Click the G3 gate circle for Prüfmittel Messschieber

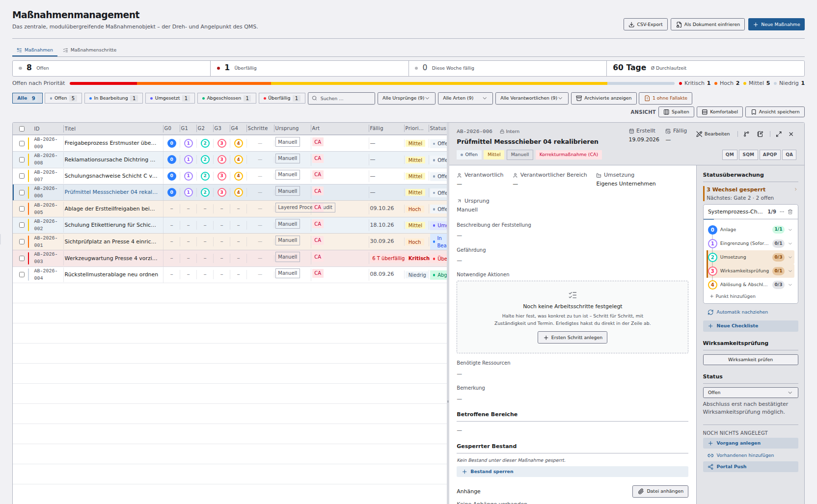[222, 192]
